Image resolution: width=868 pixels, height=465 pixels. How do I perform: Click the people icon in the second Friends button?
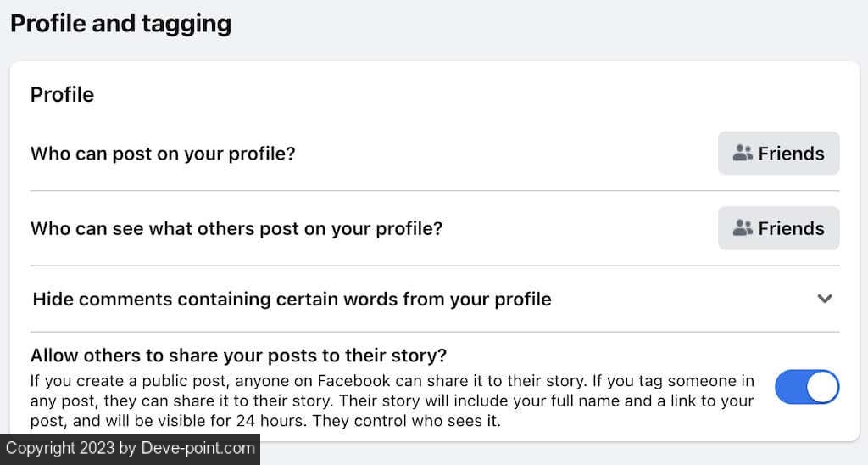click(743, 228)
